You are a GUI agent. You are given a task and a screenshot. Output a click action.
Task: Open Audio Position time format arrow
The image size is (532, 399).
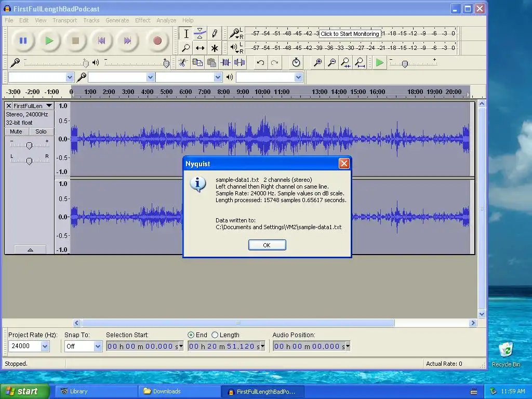click(348, 346)
